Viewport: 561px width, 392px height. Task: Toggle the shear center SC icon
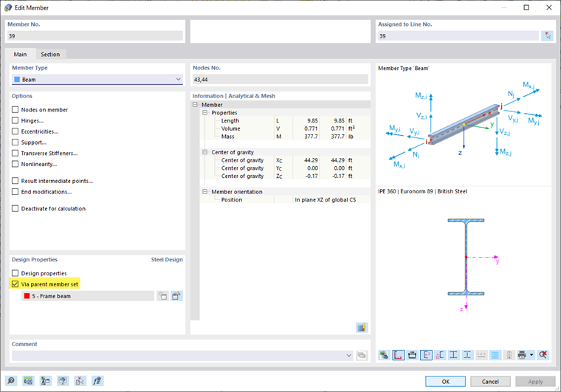tap(440, 355)
